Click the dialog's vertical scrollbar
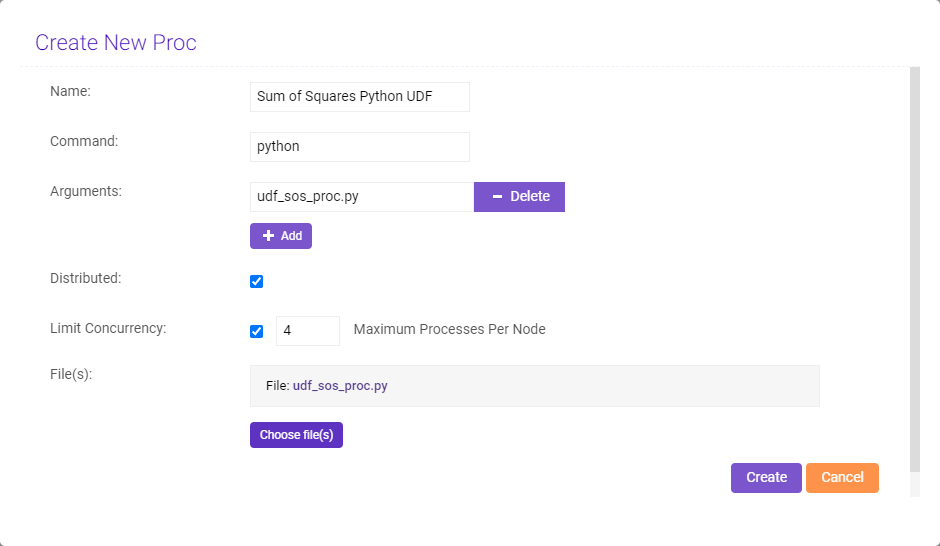 tap(914, 270)
